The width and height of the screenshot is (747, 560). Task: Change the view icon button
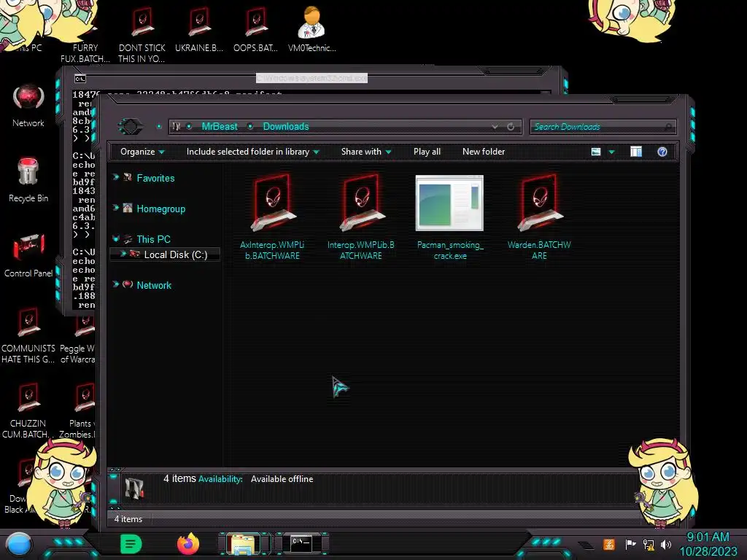pos(596,152)
